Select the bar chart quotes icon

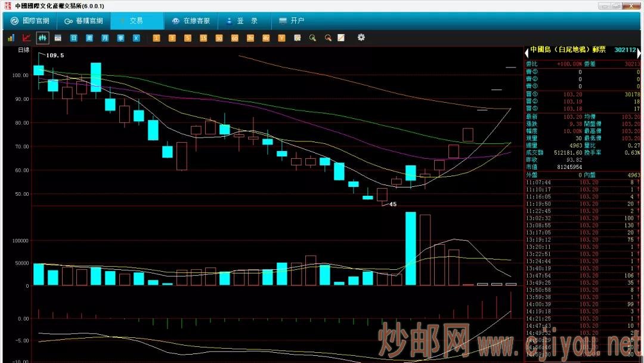(11, 38)
